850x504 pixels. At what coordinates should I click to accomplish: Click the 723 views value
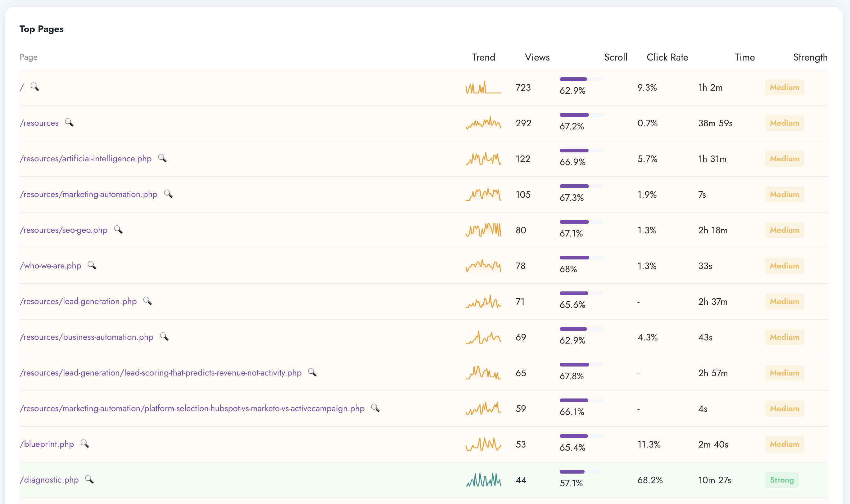coord(523,87)
